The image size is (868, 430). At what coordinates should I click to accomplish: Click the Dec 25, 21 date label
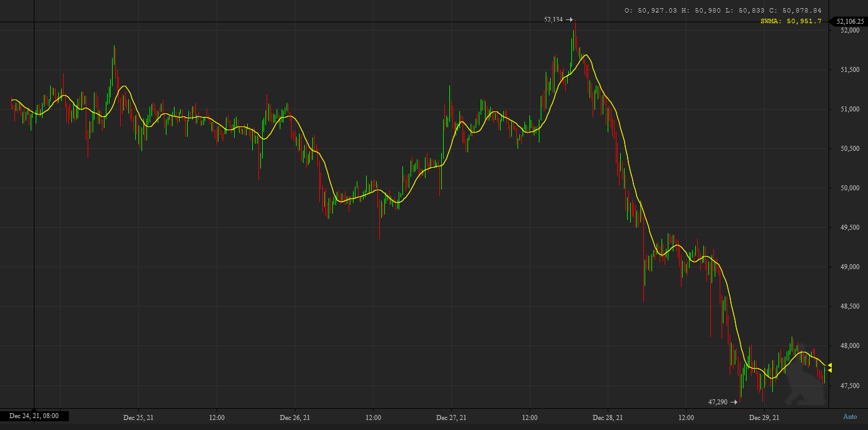pyautogui.click(x=138, y=417)
